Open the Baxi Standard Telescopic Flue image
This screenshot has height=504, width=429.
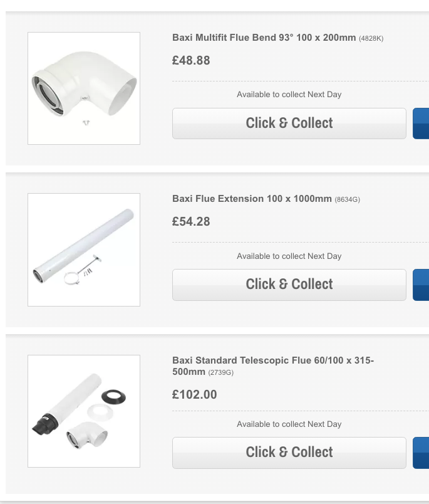pos(84,411)
